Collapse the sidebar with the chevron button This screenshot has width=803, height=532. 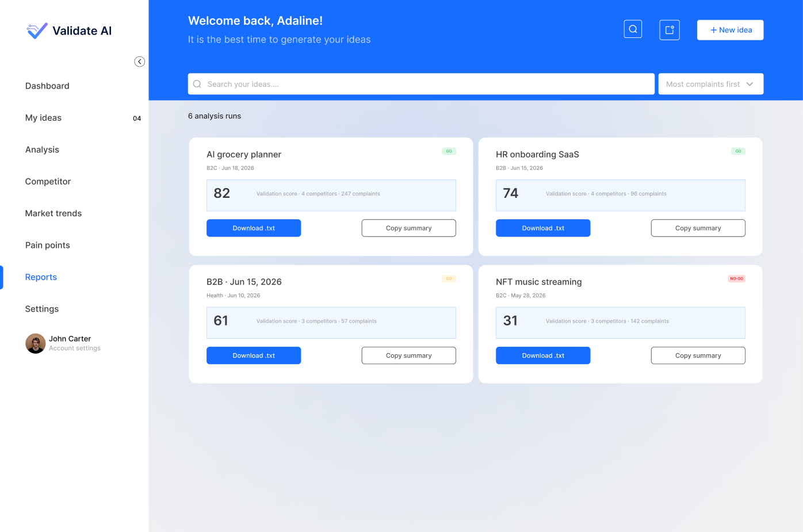(x=139, y=62)
